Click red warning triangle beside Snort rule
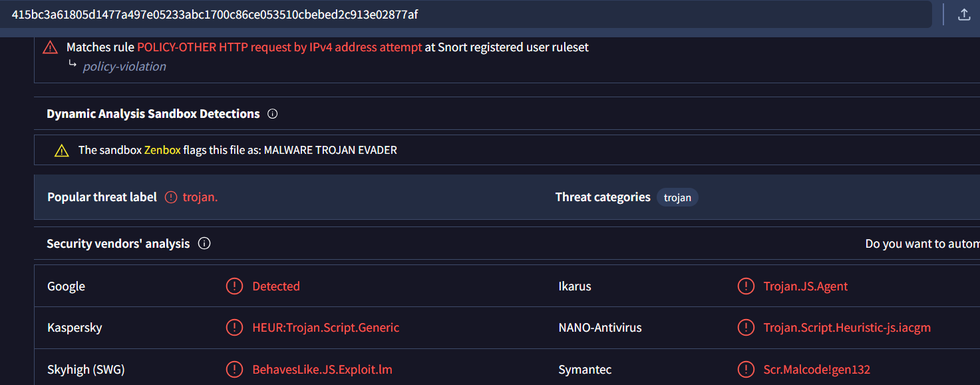 [x=50, y=47]
